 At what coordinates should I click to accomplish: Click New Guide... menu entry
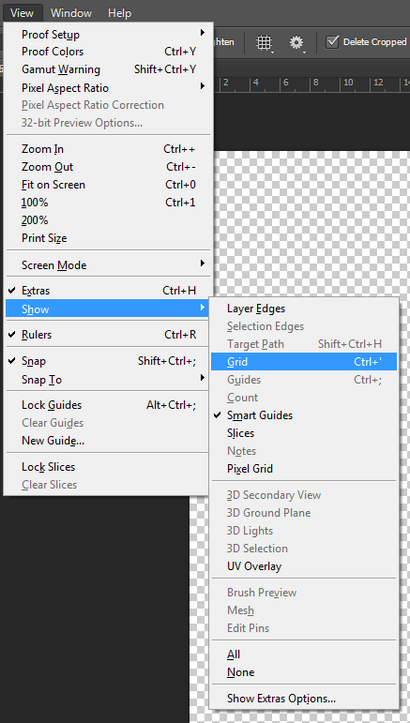108,441
